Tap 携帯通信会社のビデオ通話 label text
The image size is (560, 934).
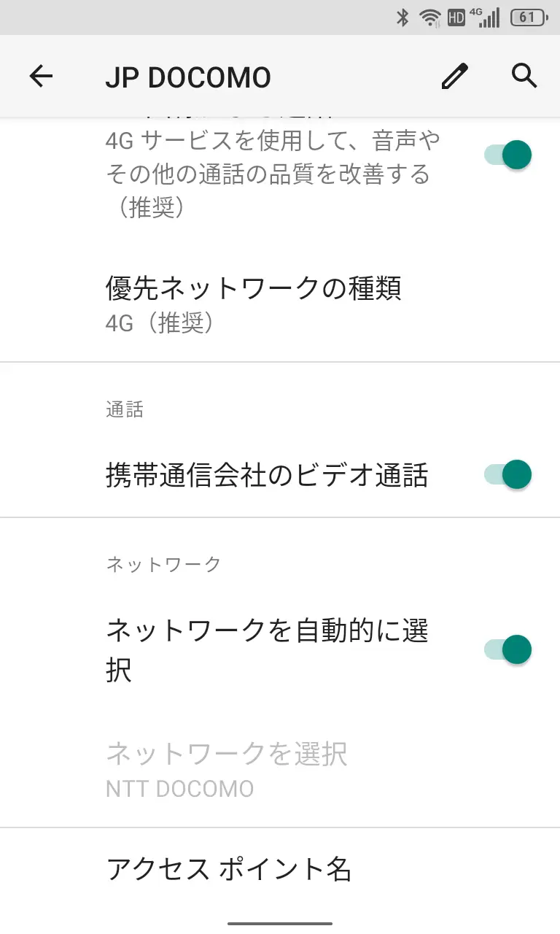click(267, 476)
